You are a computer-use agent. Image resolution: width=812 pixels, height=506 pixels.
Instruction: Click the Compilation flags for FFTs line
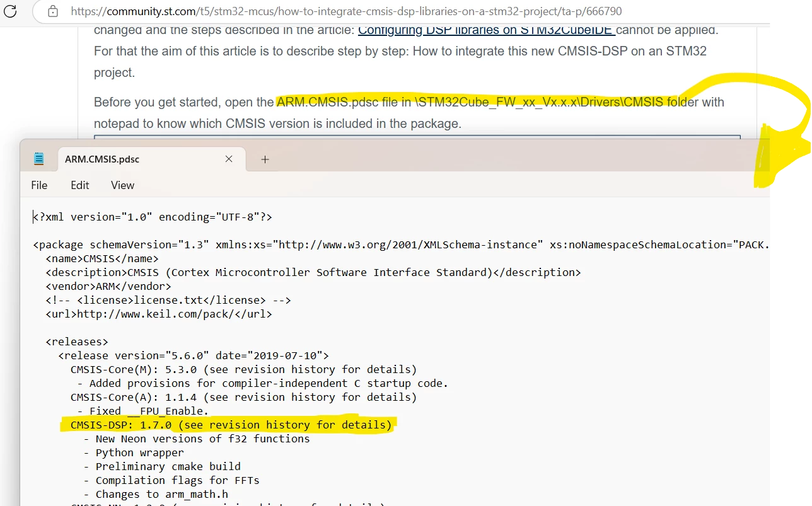[x=171, y=480]
